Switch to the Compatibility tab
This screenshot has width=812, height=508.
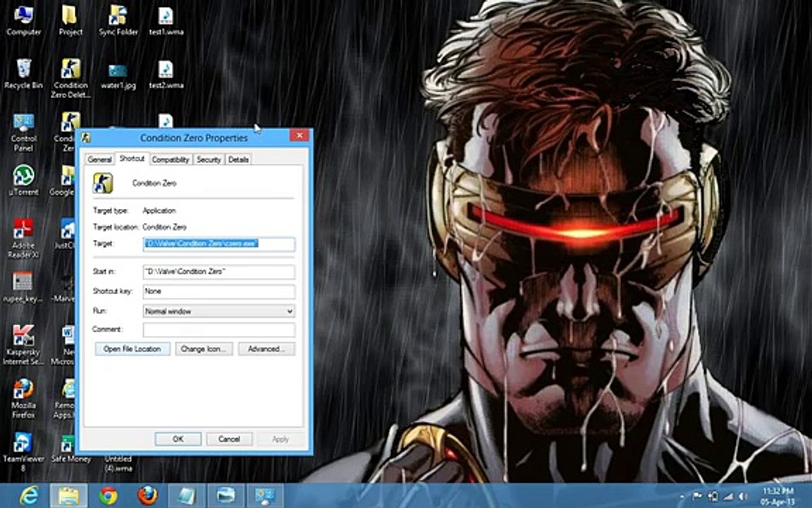click(x=171, y=159)
